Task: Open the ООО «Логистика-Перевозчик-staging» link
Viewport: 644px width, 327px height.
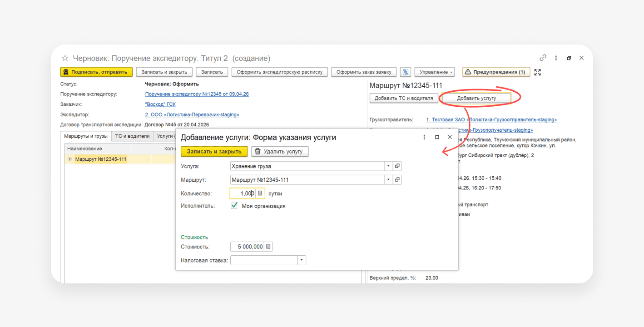Action: (192, 115)
